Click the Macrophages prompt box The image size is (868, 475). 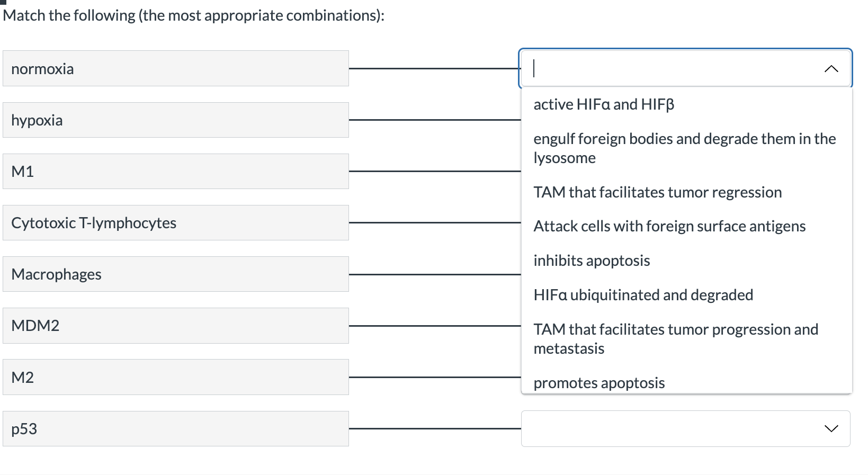click(176, 274)
